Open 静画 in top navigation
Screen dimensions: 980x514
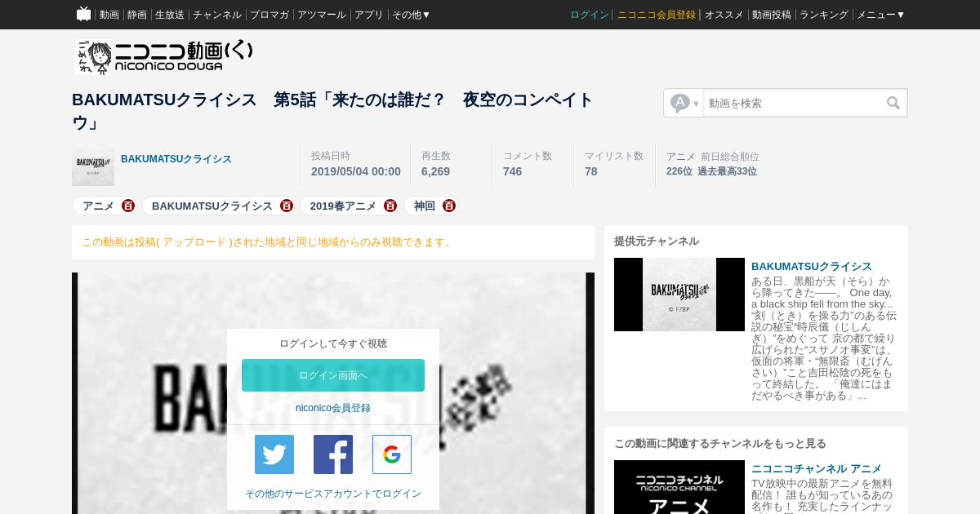pyautogui.click(x=137, y=15)
